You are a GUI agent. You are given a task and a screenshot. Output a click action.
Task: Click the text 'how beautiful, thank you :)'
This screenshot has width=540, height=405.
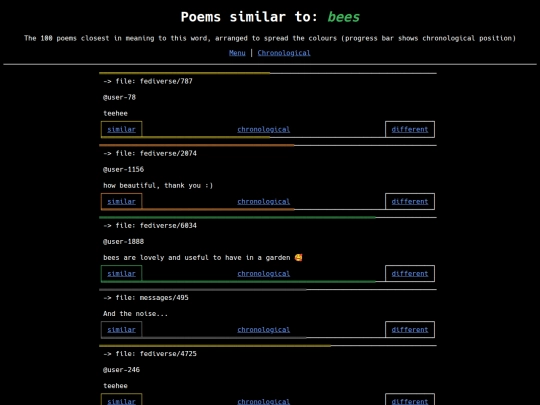click(x=158, y=186)
